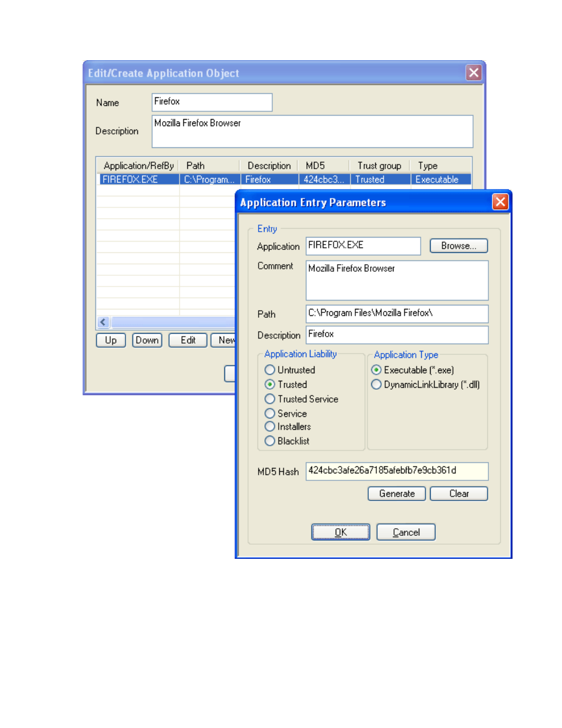Click the Application/RefBy column header
The height and width of the screenshot is (728, 562).
tap(138, 166)
